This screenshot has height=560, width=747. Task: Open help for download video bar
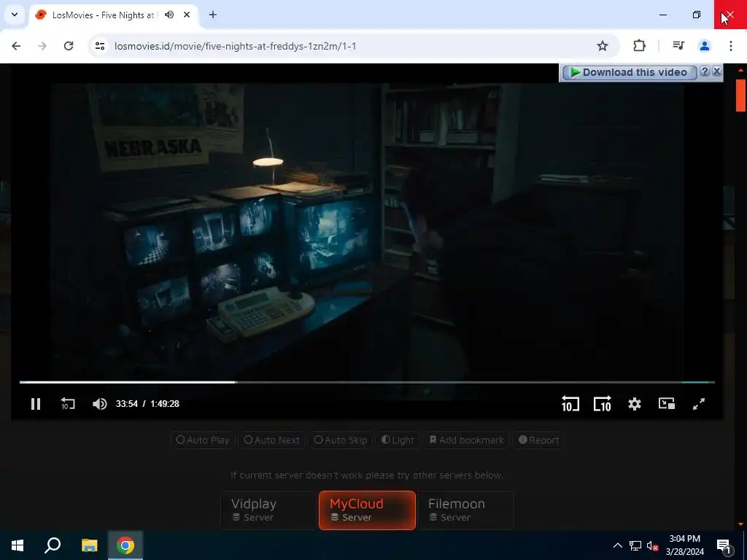point(705,71)
